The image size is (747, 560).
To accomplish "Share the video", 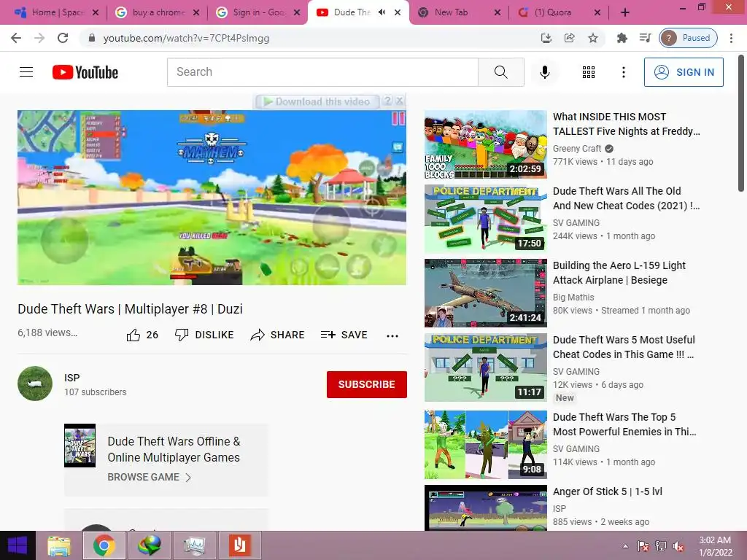I will coord(277,335).
